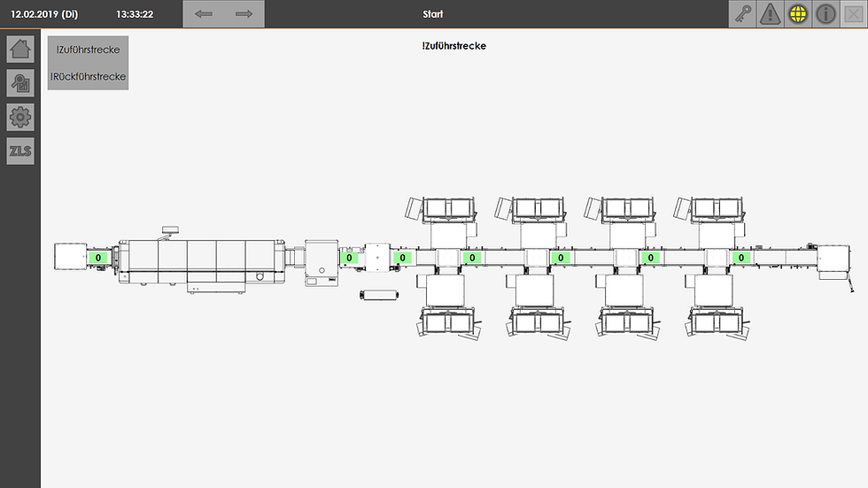The image size is (868, 488).
Task: Click the leftmost green counter at infeed
Action: click(x=98, y=258)
